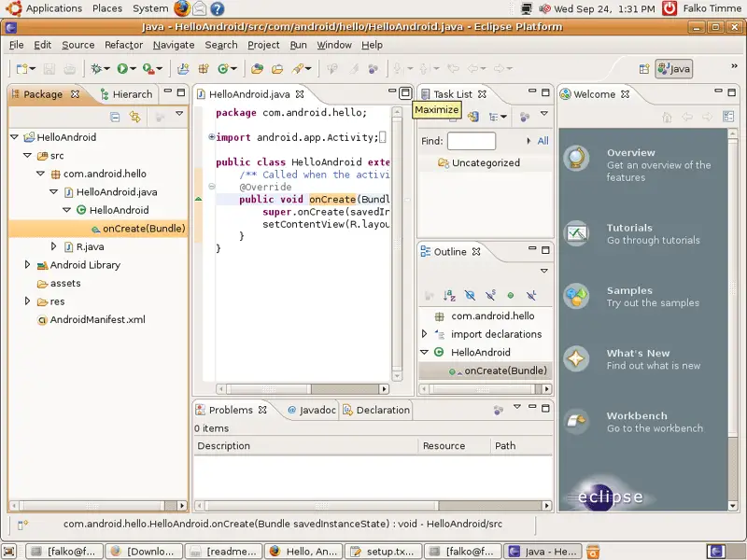Open the Outline view menu triangle

544,271
